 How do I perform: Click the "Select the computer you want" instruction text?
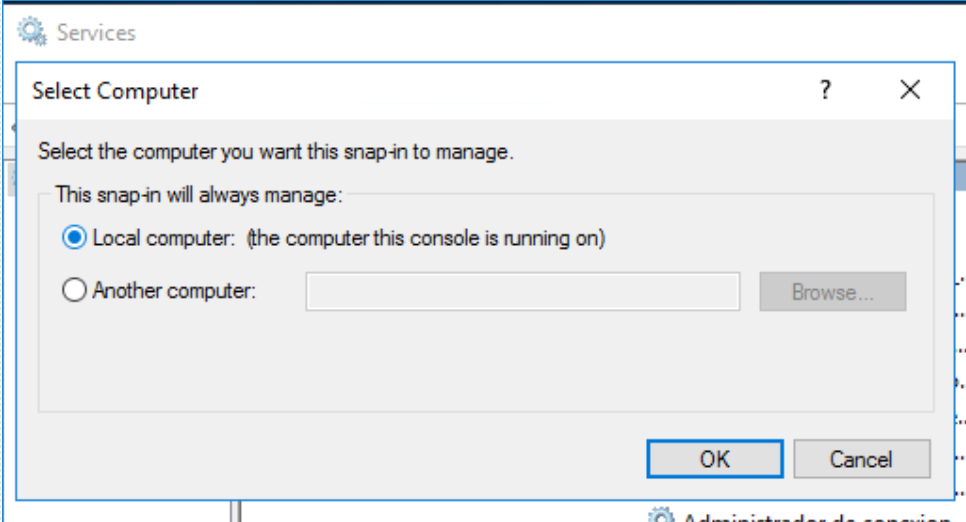click(x=275, y=152)
